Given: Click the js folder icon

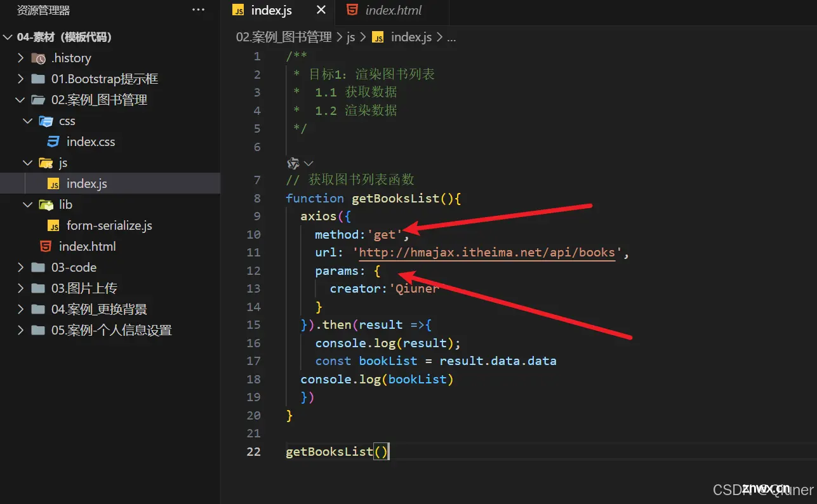Looking at the screenshot, I should pos(46,163).
